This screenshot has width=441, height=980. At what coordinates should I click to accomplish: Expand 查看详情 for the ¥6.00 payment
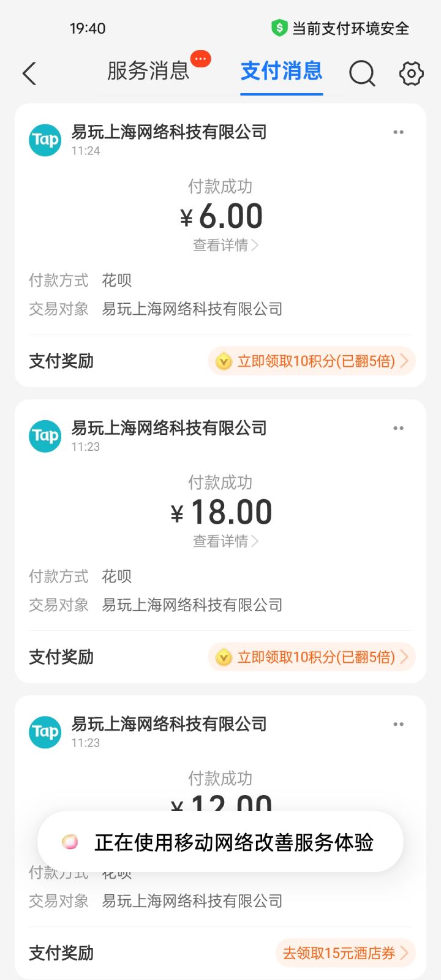click(x=225, y=246)
